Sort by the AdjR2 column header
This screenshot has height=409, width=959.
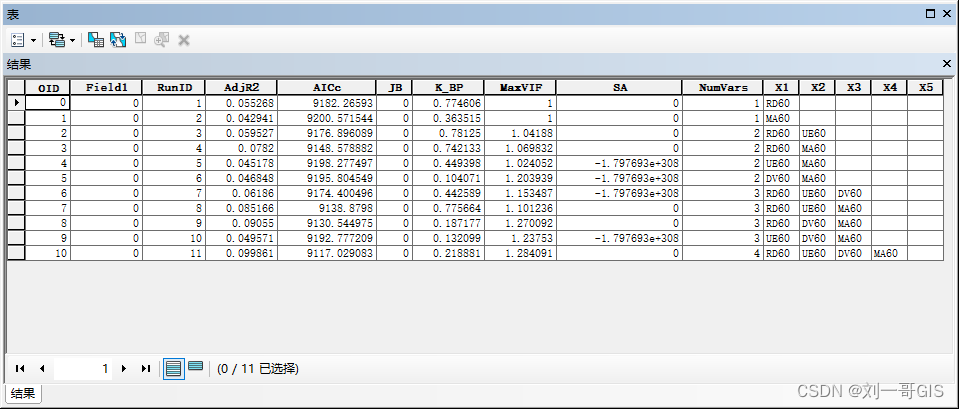(x=241, y=87)
